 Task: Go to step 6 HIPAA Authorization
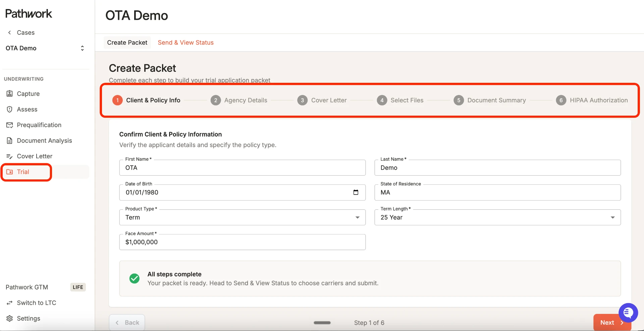[x=592, y=100]
